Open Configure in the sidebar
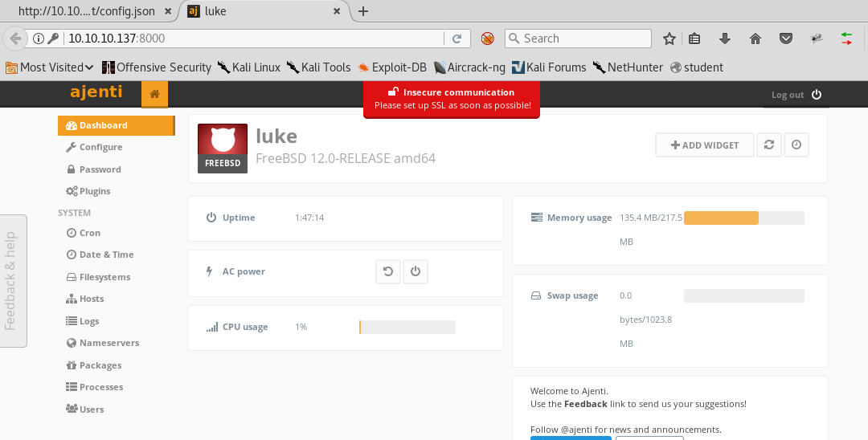Viewport: 868px width, 440px height. (100, 147)
